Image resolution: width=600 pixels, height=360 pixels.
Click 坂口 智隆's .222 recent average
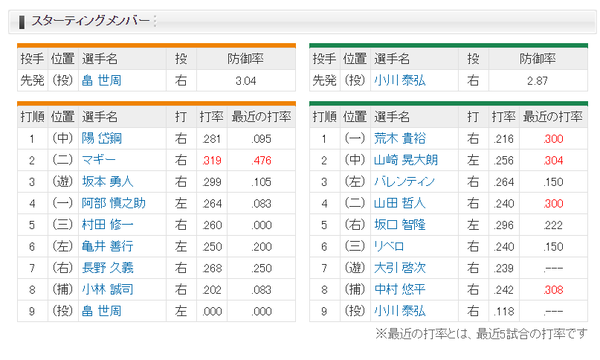coord(553,225)
